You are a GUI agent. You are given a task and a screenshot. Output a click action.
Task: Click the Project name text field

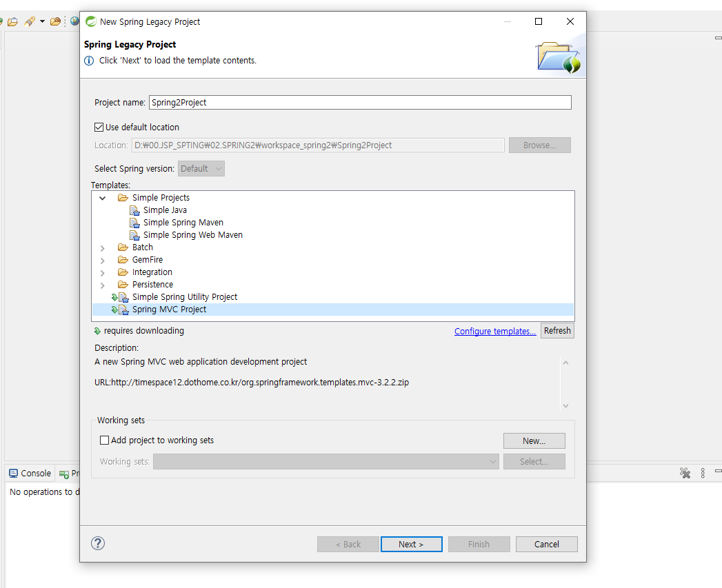point(360,102)
